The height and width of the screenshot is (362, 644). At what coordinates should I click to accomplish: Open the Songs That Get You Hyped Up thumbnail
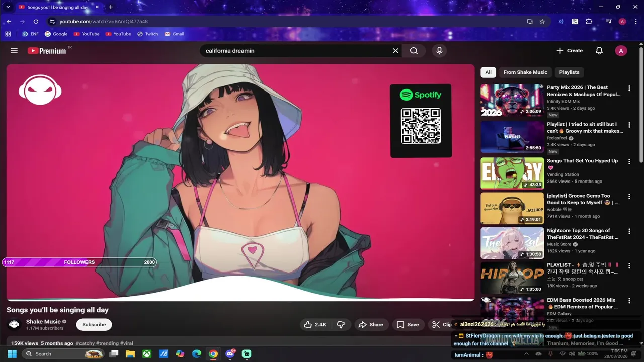point(512,173)
